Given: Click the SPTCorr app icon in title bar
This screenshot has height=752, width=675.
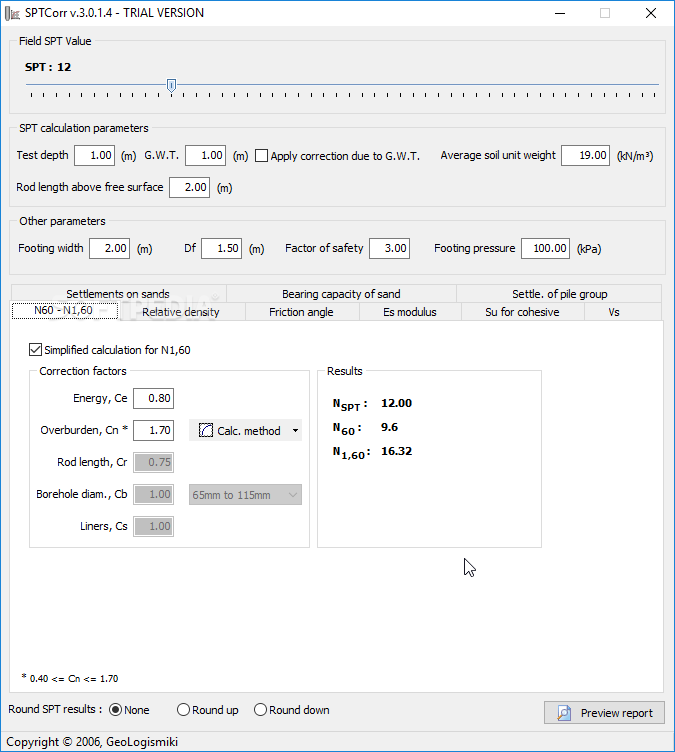Looking at the screenshot, I should 12,13.
